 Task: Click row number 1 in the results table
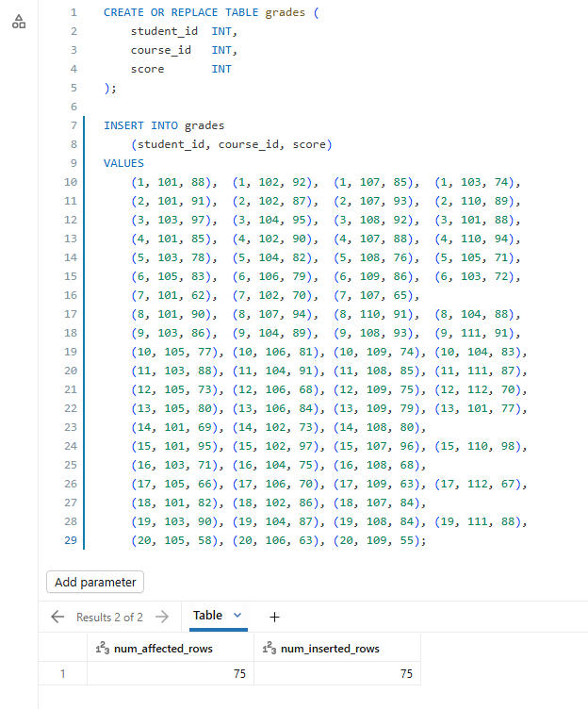pyautogui.click(x=63, y=673)
